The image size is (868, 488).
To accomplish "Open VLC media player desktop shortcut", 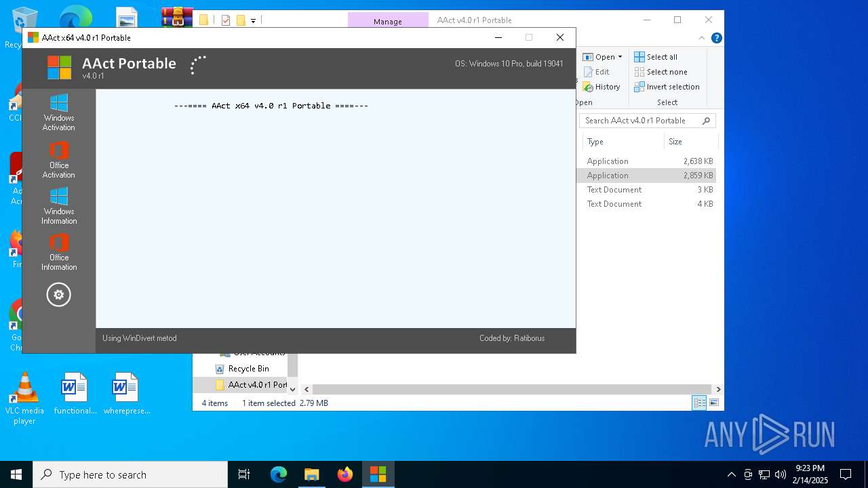I will [x=24, y=399].
